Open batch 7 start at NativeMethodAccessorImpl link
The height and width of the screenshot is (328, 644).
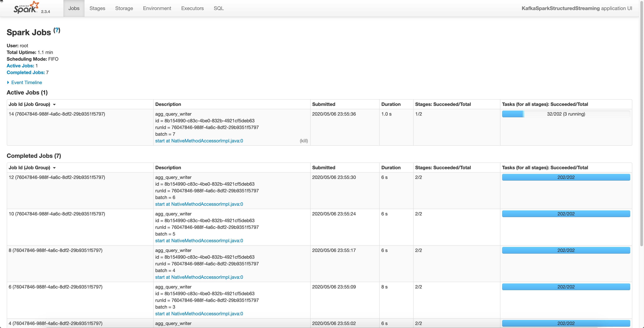[199, 141]
